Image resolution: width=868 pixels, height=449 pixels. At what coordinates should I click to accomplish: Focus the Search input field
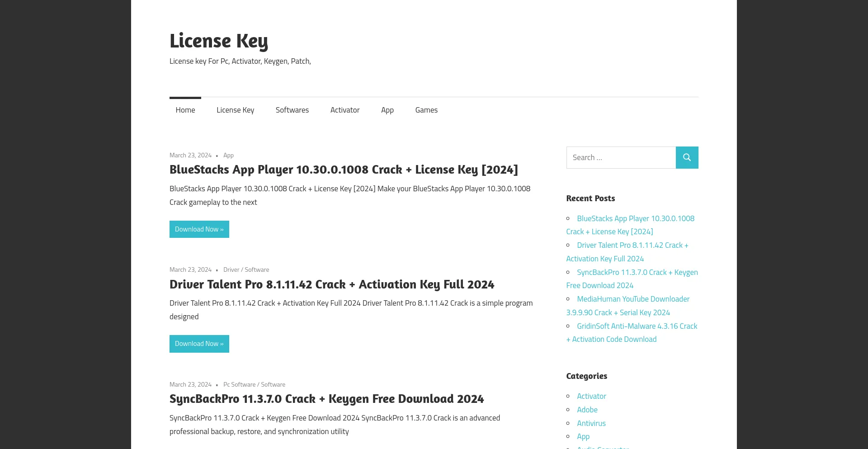tap(621, 157)
